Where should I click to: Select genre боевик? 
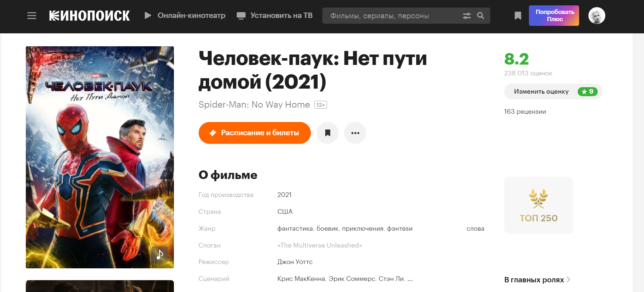point(327,229)
